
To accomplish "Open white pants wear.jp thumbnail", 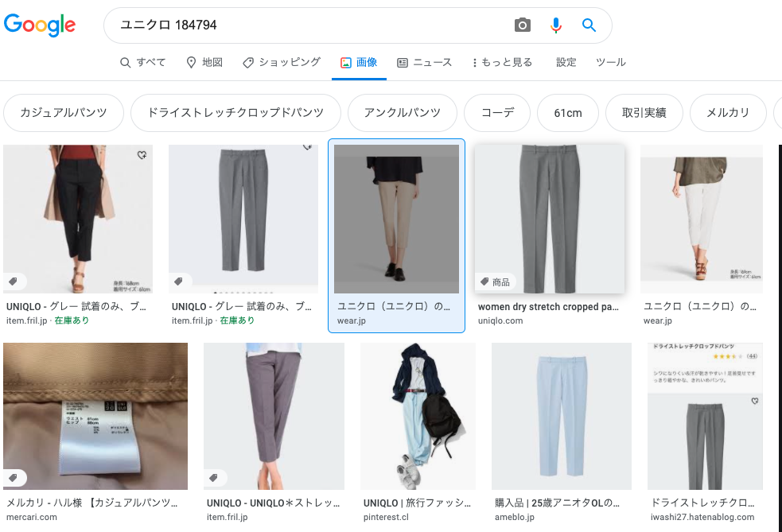I will pos(701,219).
